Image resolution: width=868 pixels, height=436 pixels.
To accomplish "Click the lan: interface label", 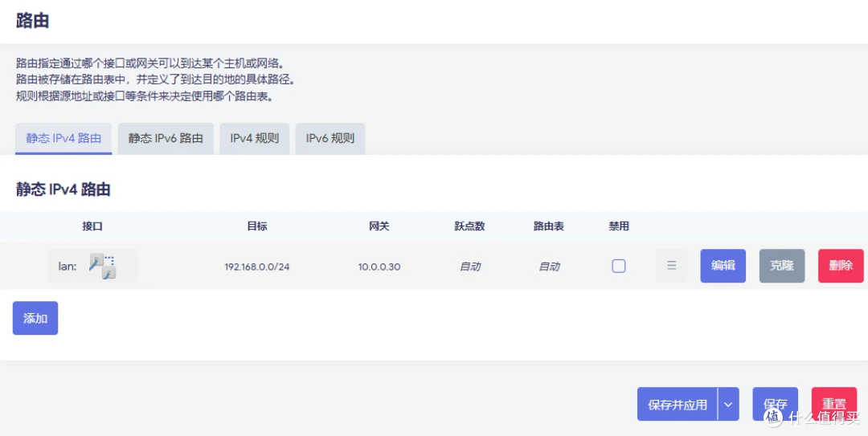I will (68, 266).
